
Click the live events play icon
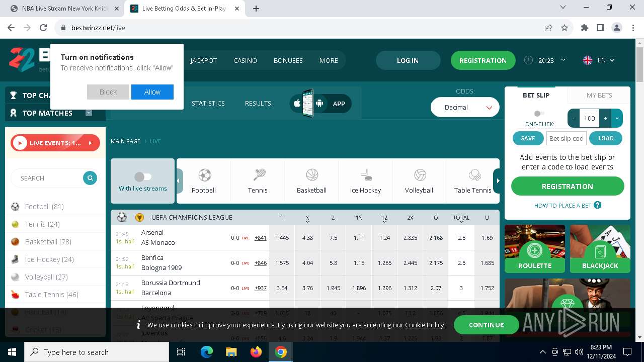[x=20, y=143]
